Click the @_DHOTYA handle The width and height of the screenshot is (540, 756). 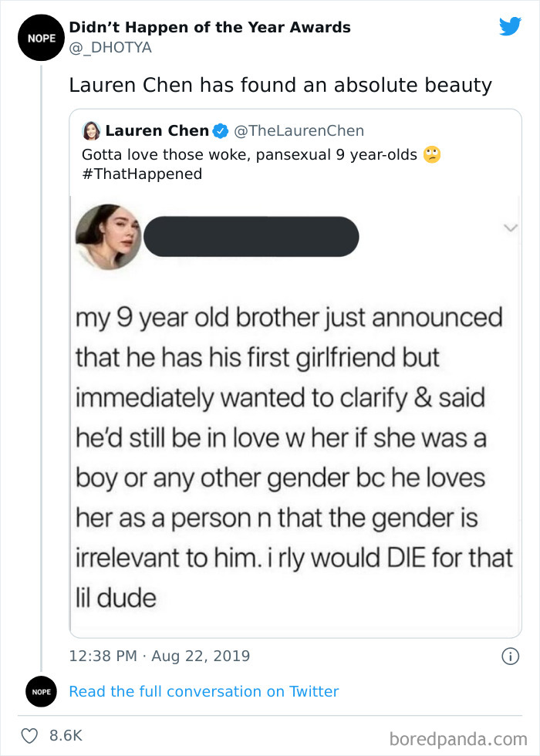coord(110,48)
